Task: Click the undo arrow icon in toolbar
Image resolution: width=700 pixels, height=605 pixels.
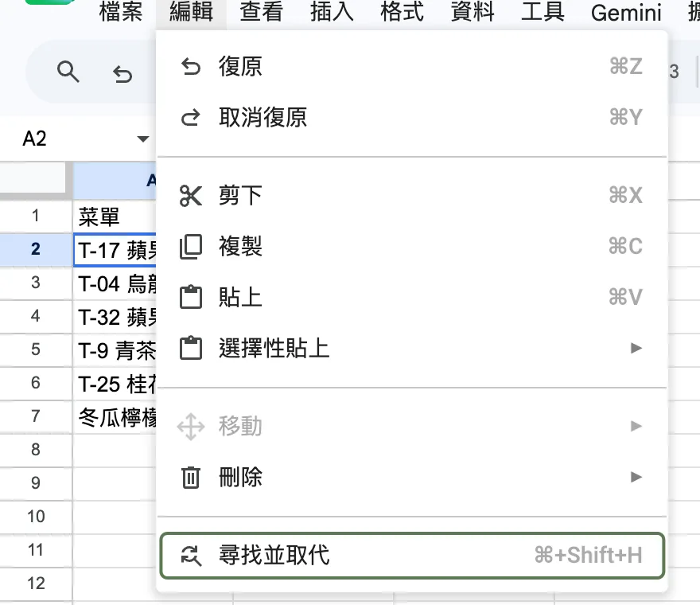Action: point(122,74)
